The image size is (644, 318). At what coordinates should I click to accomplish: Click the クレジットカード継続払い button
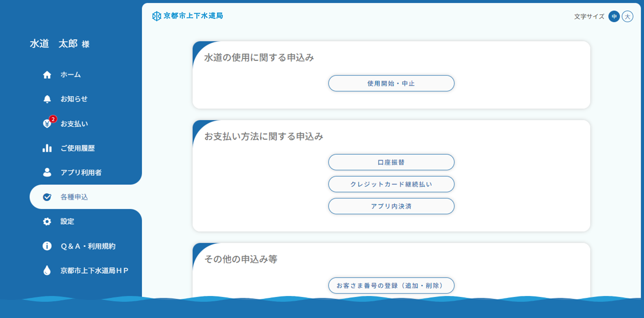391,184
